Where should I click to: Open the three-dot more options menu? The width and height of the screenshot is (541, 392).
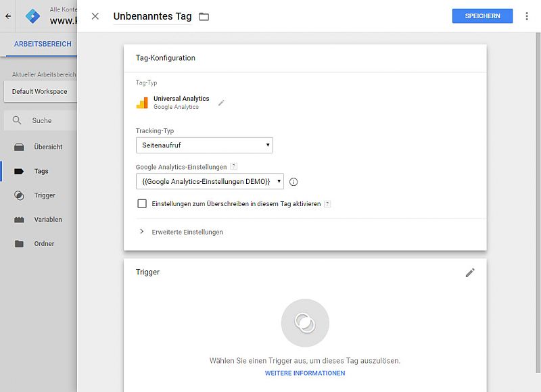[527, 16]
